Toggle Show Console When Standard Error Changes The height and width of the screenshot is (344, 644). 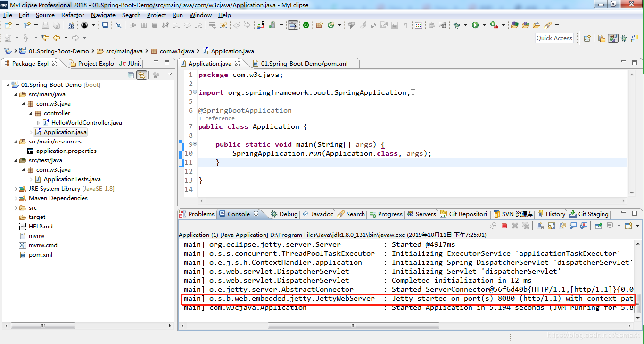point(584,226)
